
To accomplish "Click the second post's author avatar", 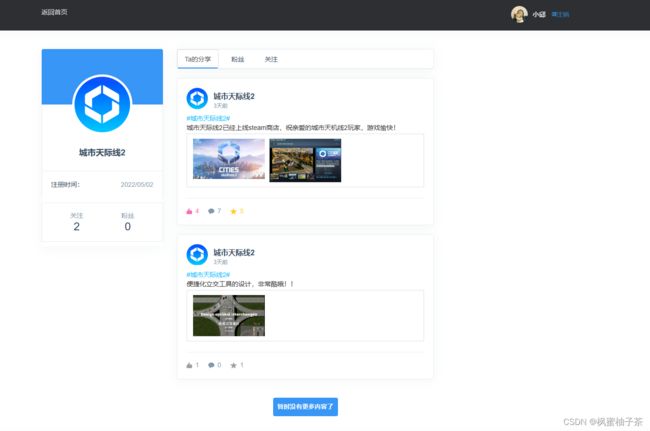I will point(197,254).
